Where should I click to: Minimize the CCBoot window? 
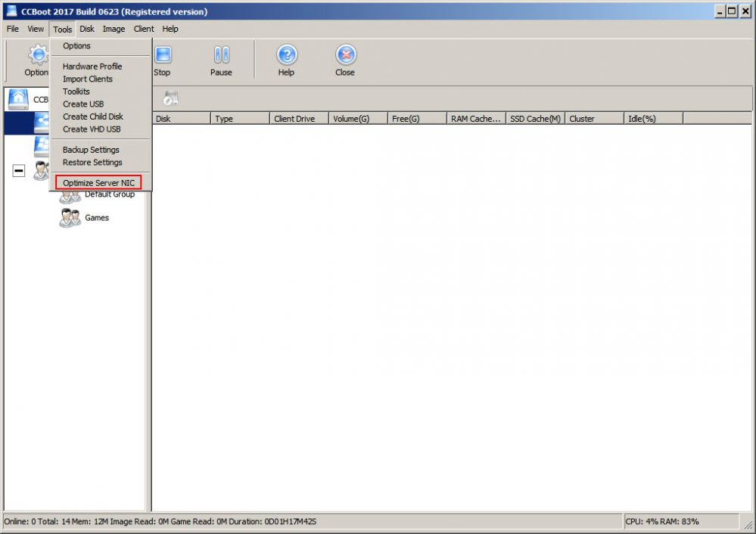720,11
